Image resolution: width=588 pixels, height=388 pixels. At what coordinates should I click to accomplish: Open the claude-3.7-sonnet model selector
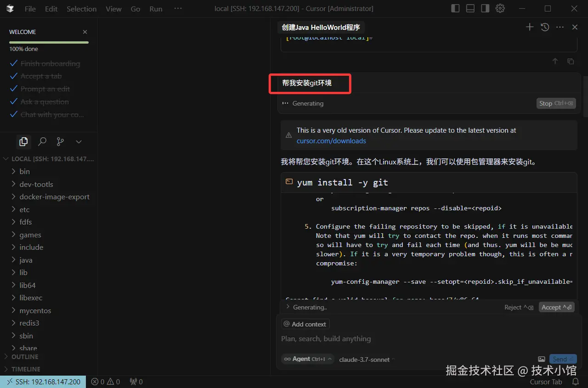click(x=367, y=360)
